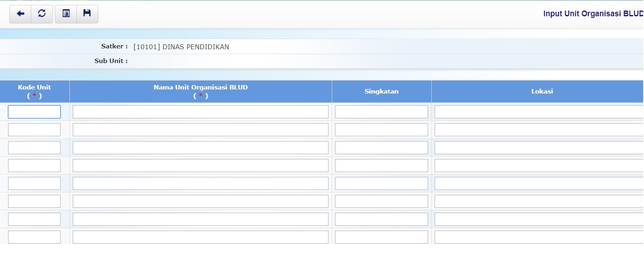Click the refresh icon in toolbar
Screen dimensions: 644x255
42,14
